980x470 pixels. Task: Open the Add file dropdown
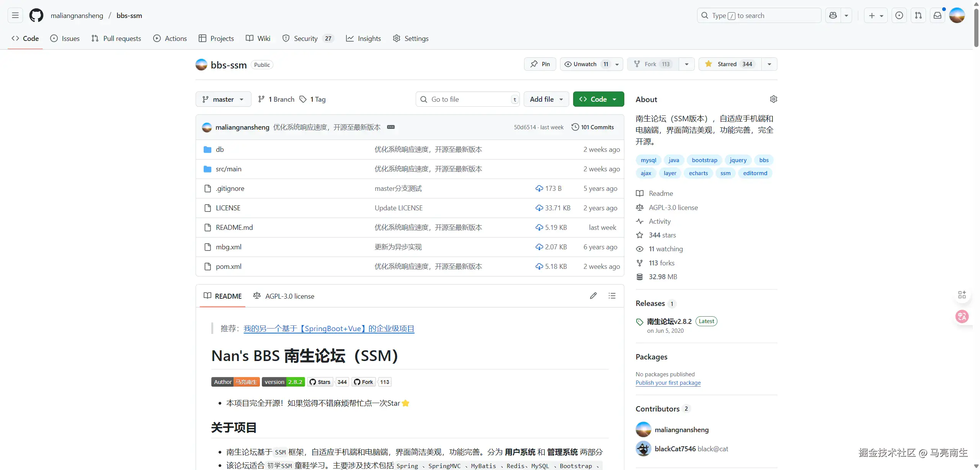pyautogui.click(x=546, y=99)
